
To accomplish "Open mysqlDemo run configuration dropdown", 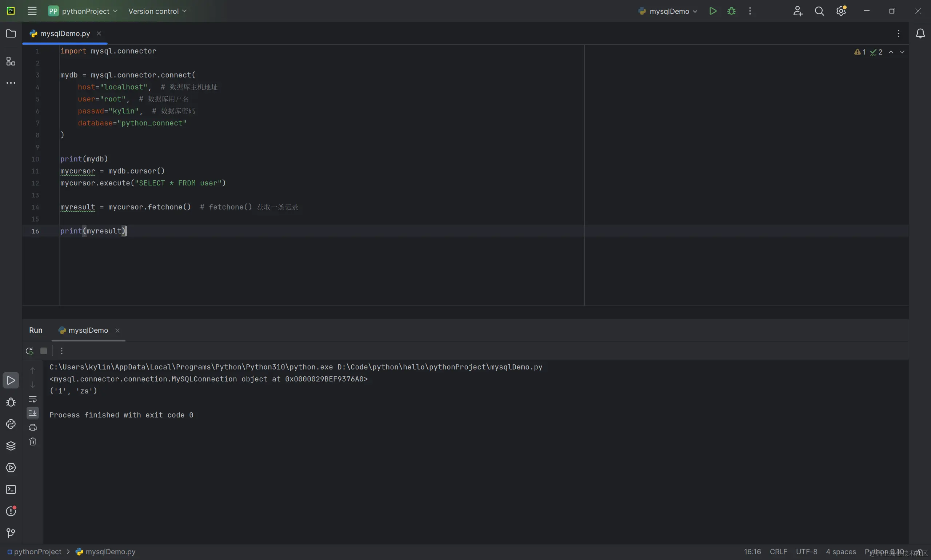I will pos(668,11).
